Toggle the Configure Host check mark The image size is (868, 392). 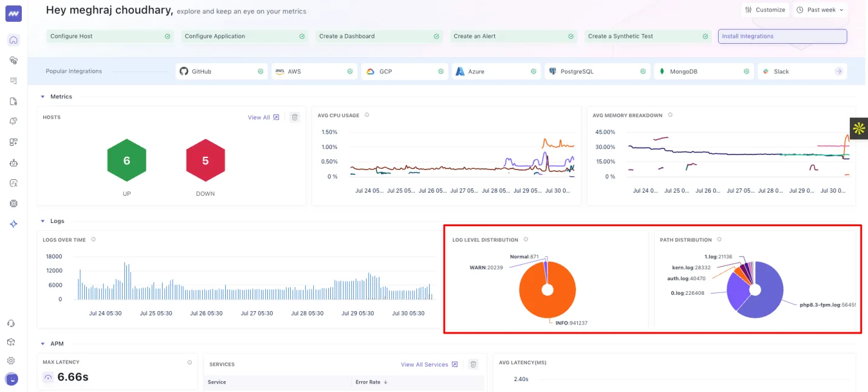tap(167, 36)
